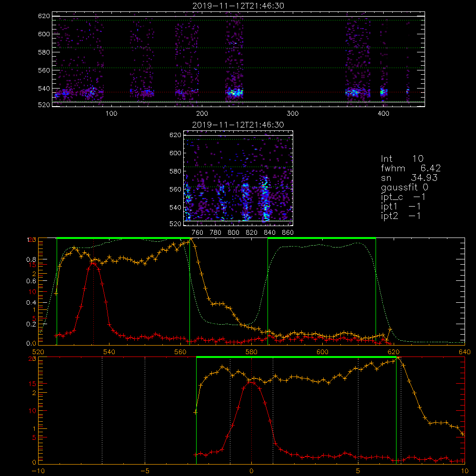
Task: Click the 'ipt1 -1' readout line
Action: tap(401, 207)
